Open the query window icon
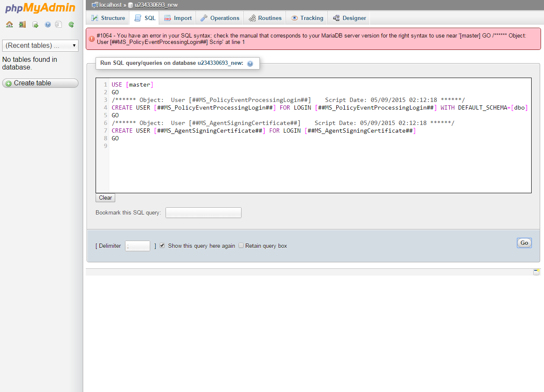The width and height of the screenshot is (544, 392). [35, 24]
